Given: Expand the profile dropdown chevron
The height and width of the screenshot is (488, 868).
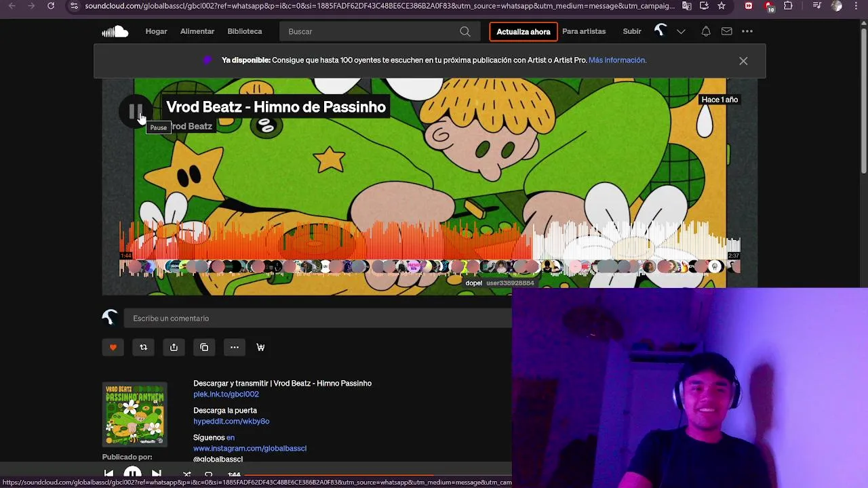Looking at the screenshot, I should tap(681, 31).
